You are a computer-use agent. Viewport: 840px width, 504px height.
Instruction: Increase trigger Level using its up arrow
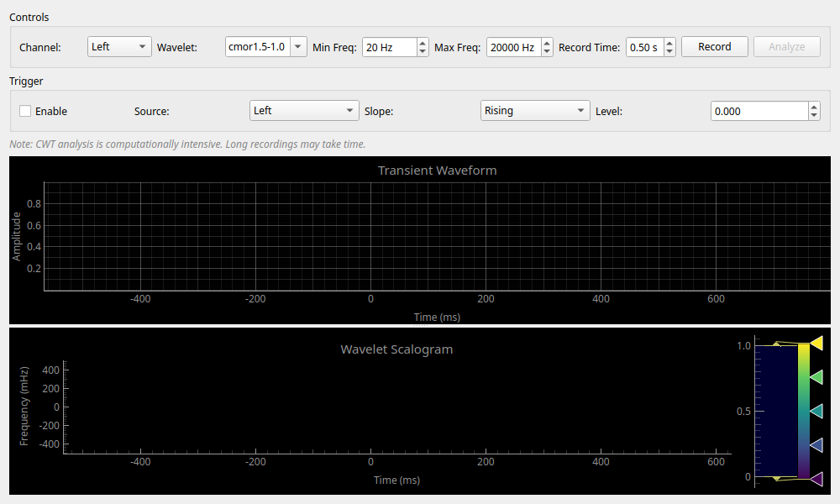(813, 106)
